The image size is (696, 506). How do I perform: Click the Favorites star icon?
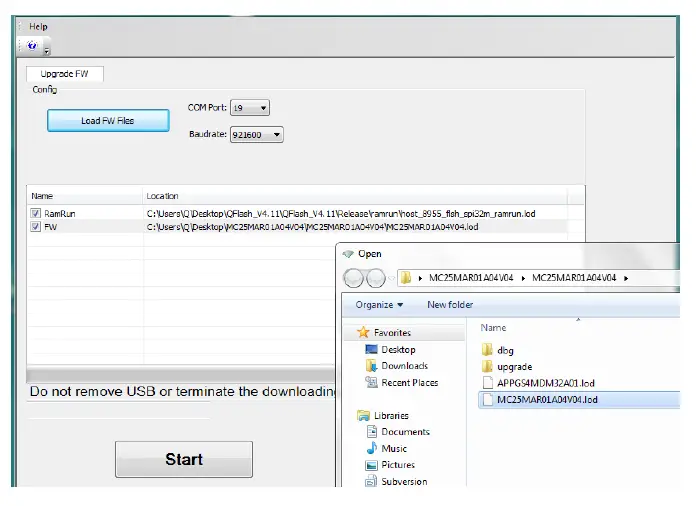click(364, 332)
